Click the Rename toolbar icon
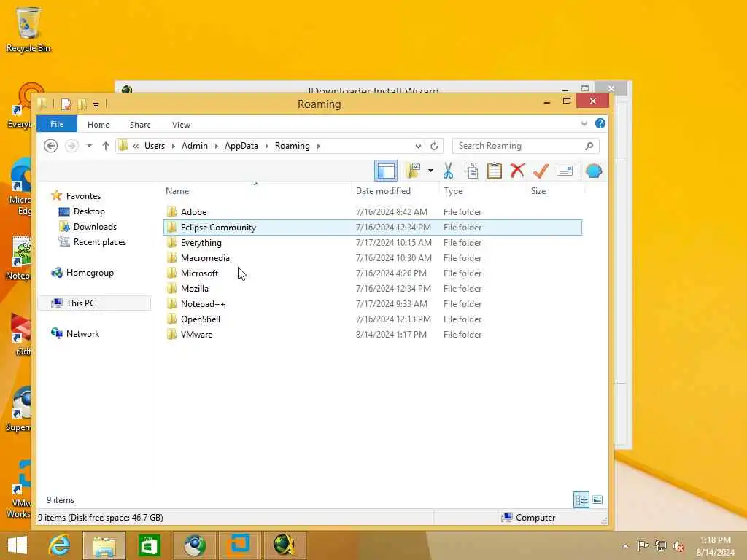Image resolution: width=747 pixels, height=560 pixels. click(564, 171)
